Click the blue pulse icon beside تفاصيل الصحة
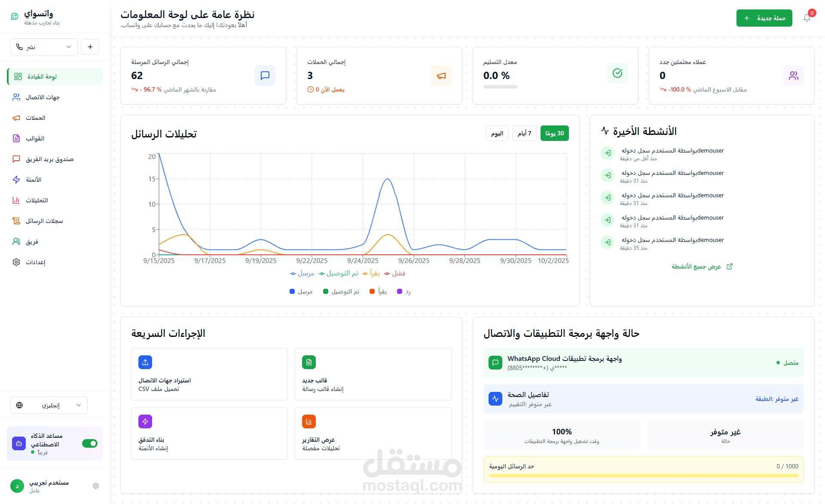 [x=495, y=399]
